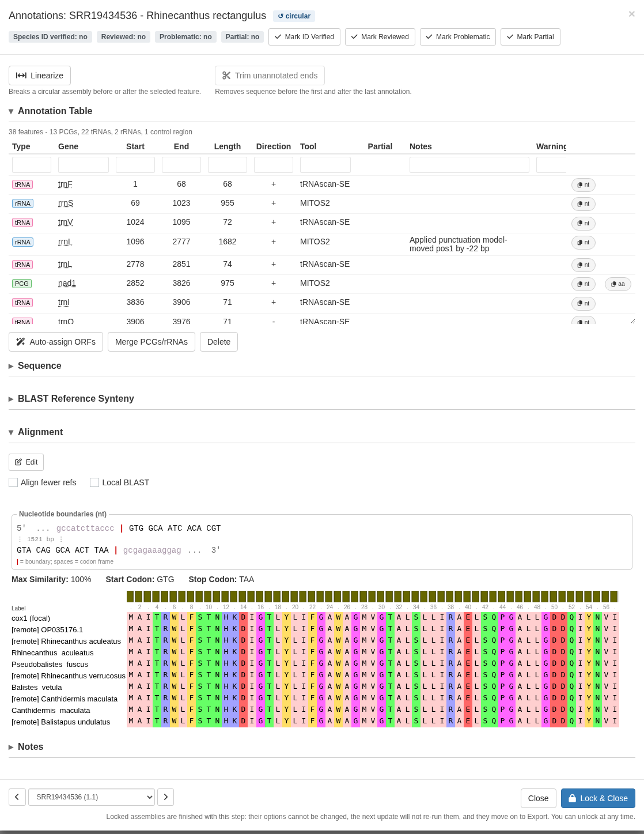Click the first conservation bar above alignment
Viewport: 644px width, 834px height.
point(130,597)
